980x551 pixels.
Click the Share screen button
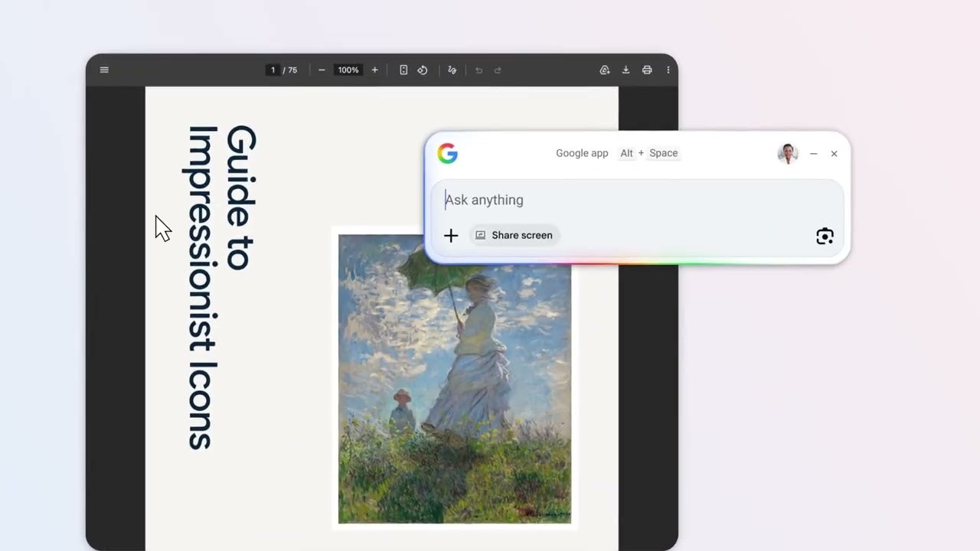coord(514,235)
